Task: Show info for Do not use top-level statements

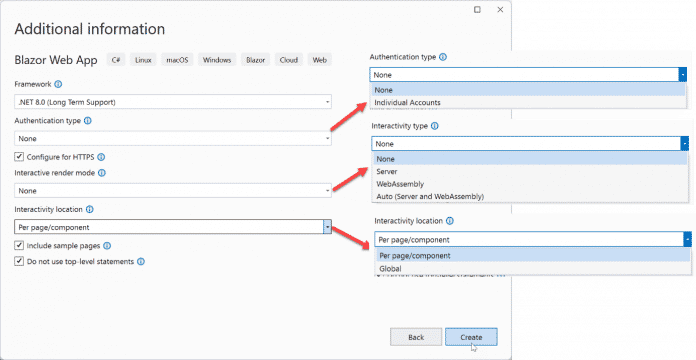Action: pyautogui.click(x=141, y=261)
